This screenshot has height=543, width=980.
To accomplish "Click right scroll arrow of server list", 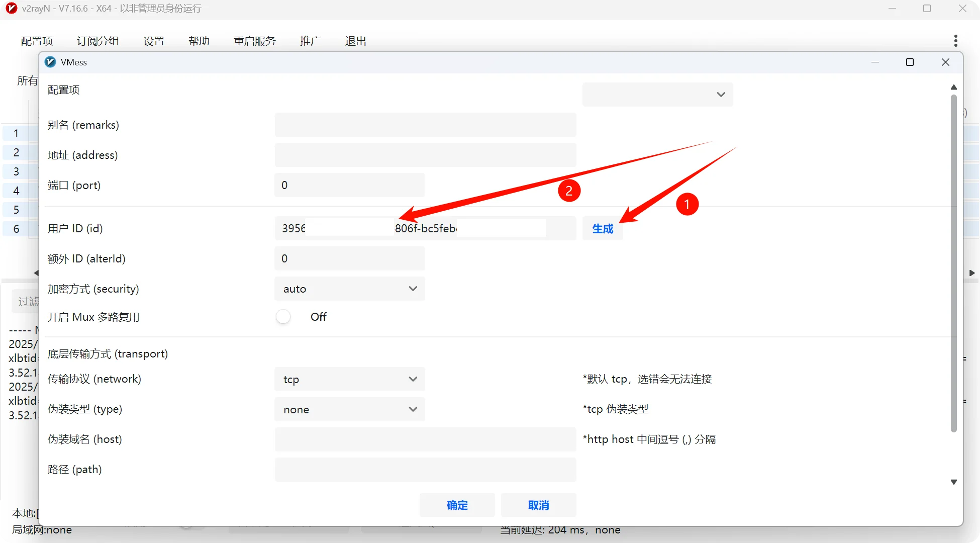I will click(972, 273).
